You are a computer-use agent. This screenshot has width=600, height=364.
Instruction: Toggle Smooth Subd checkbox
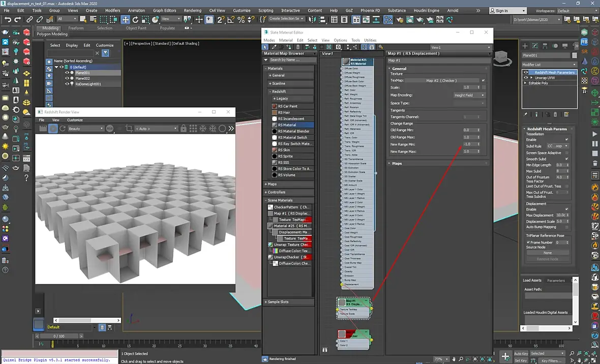pyautogui.click(x=567, y=159)
